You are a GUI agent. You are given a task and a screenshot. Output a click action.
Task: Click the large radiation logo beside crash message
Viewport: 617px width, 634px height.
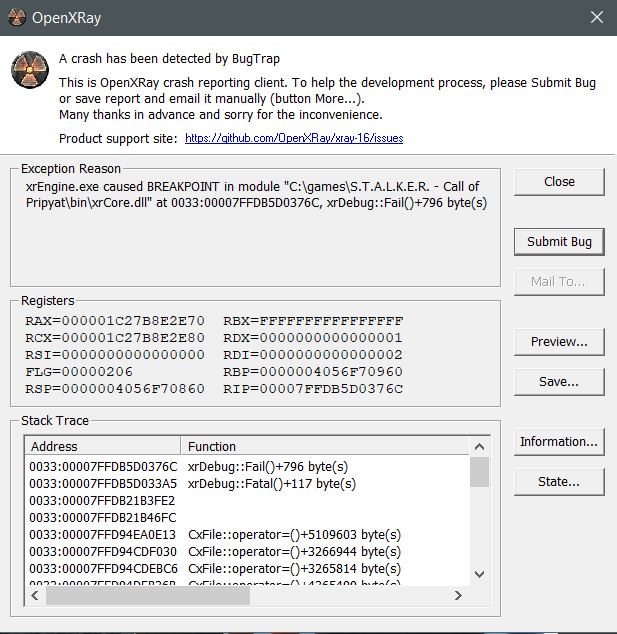(30, 70)
